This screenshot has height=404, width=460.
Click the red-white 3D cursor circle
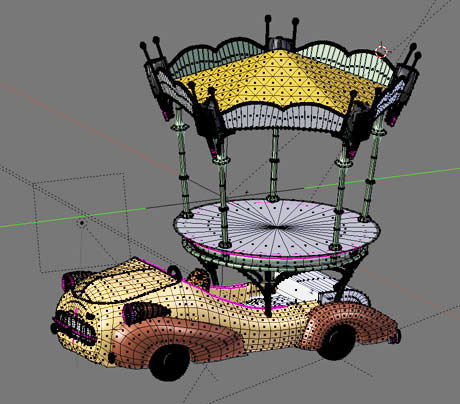pos(381,52)
